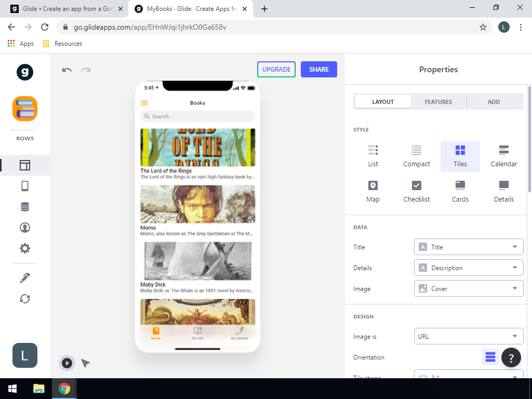
Task: Choose the Tiles style
Action: (460, 156)
